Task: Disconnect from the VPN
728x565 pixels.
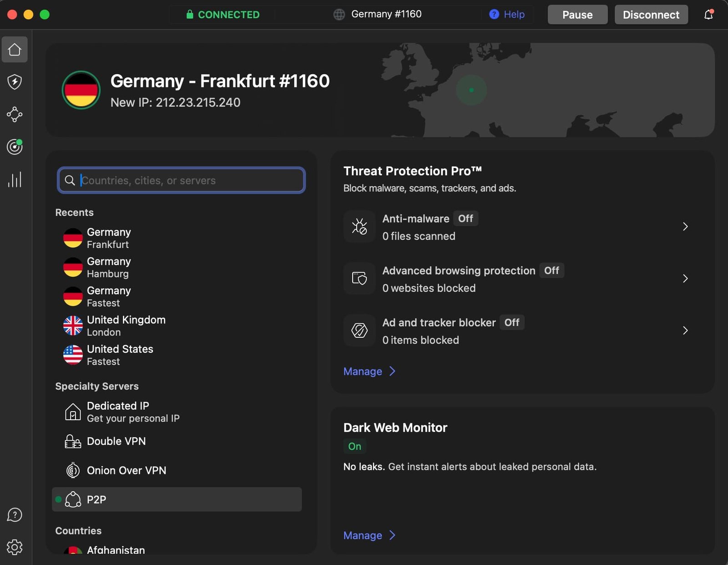Action: [651, 15]
